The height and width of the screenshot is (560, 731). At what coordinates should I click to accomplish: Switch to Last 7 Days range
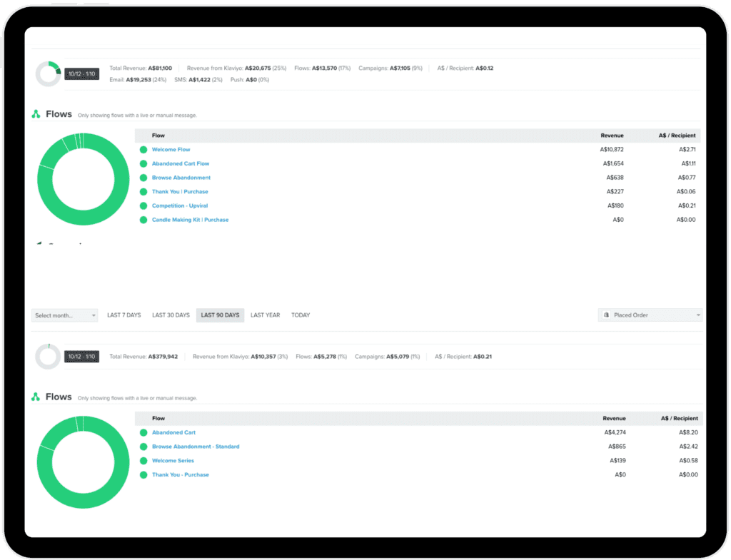123,315
